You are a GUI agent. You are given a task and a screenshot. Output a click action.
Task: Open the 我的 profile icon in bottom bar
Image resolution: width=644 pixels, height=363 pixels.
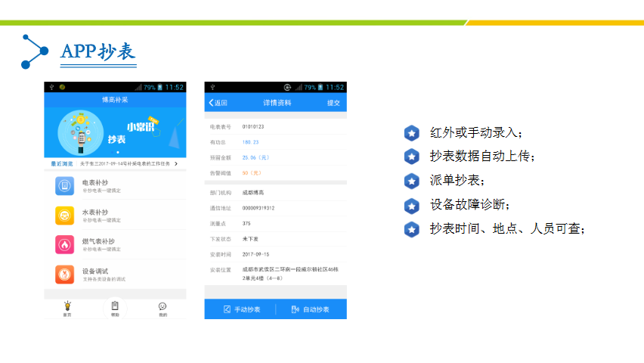(x=163, y=308)
